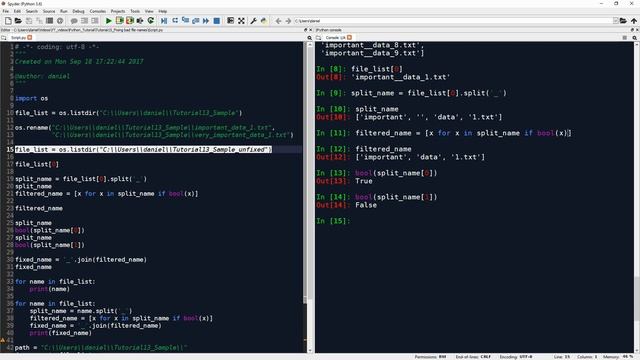
Task: Stop debugging with the blue square button
Action: (x=217, y=20)
